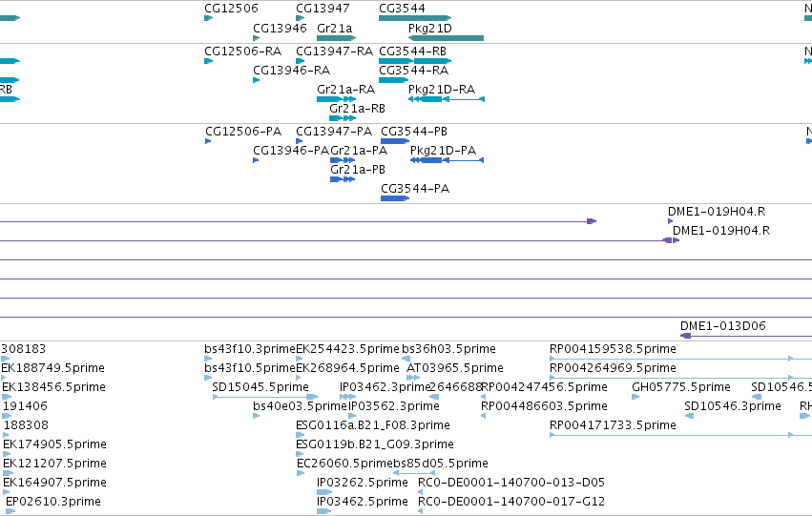Select the EK268964.5prime EST label
This screenshot has height=516, width=812.
point(348,368)
